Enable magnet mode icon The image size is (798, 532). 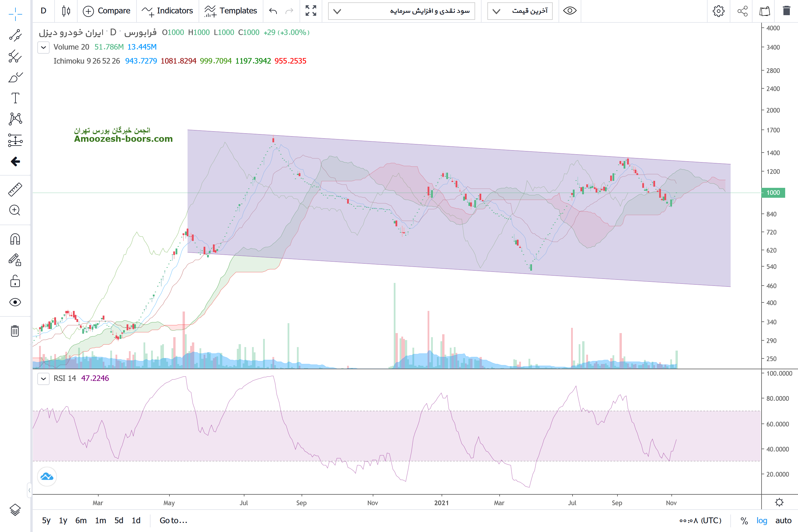[x=15, y=239]
